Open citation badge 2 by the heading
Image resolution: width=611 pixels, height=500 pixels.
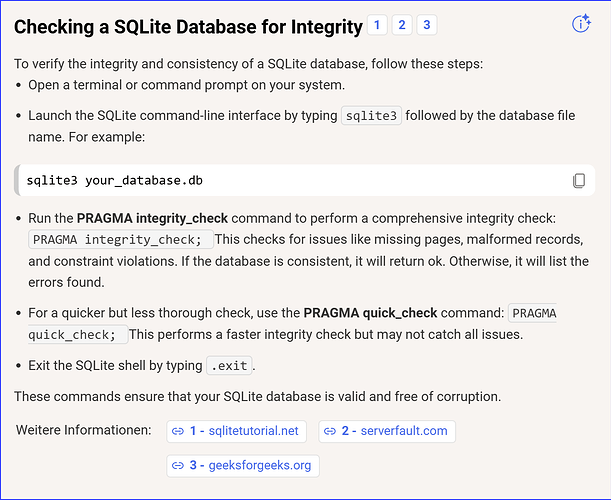coord(402,25)
